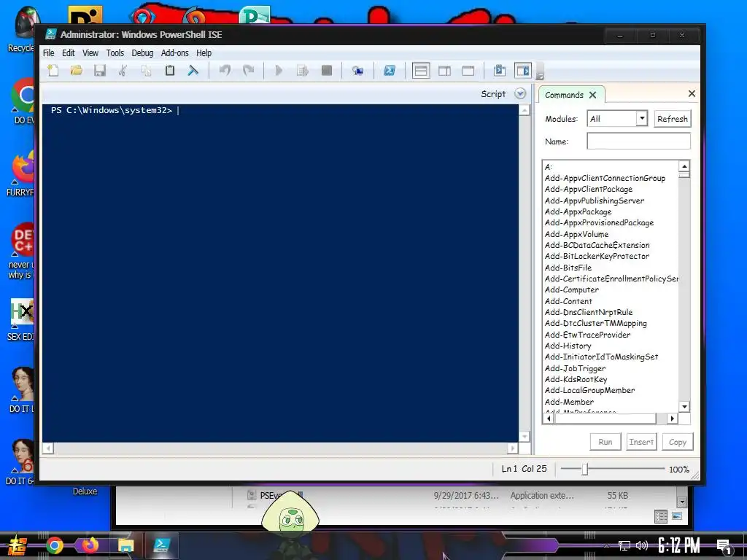
Task: Click the Insert button
Action: [x=641, y=442]
